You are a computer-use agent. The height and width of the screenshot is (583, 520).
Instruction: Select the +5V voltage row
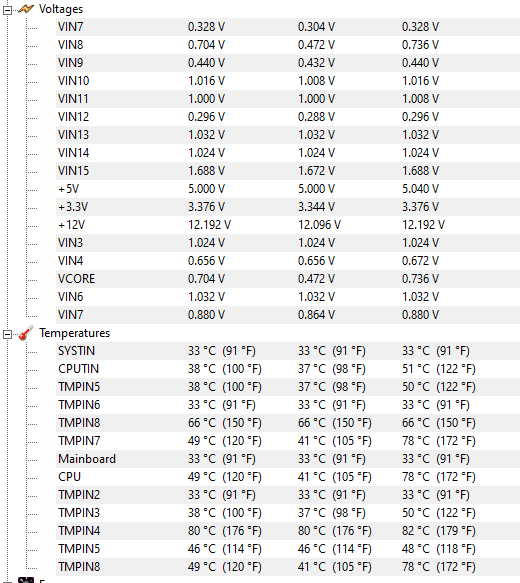pos(288,189)
